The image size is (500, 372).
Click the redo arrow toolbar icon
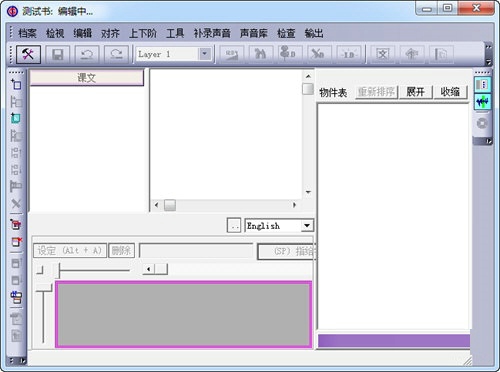[x=116, y=54]
